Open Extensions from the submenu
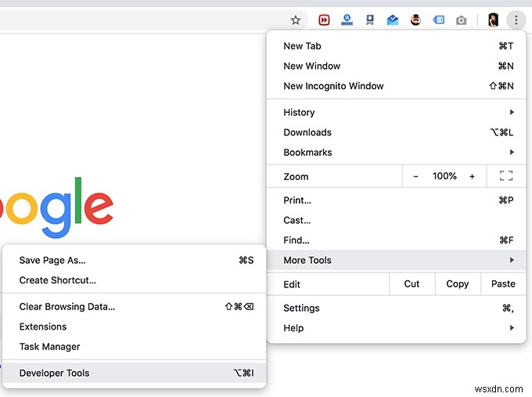Viewport: 532px width, 397px height. 135,327
